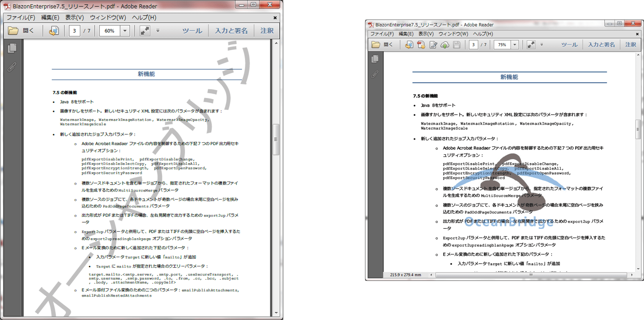The width and height of the screenshot is (644, 320).
Task: Click scroll-down arrow in left window
Action: (276, 313)
